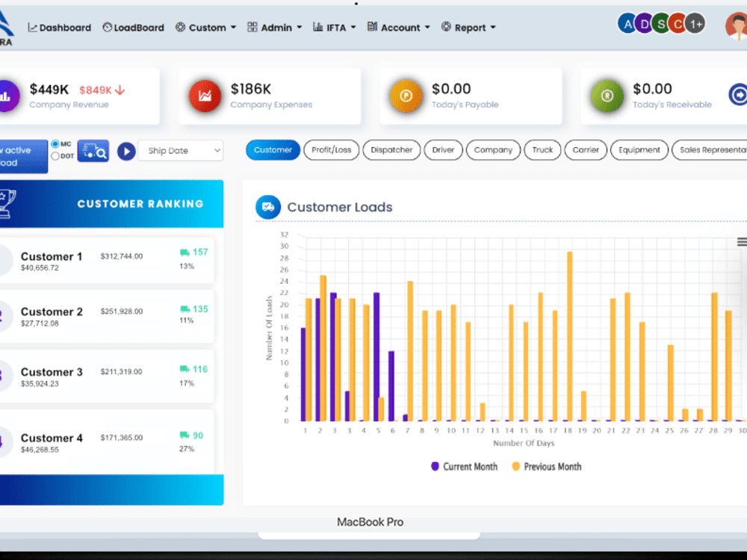Click the red Company Expenses chart icon

pyautogui.click(x=205, y=96)
